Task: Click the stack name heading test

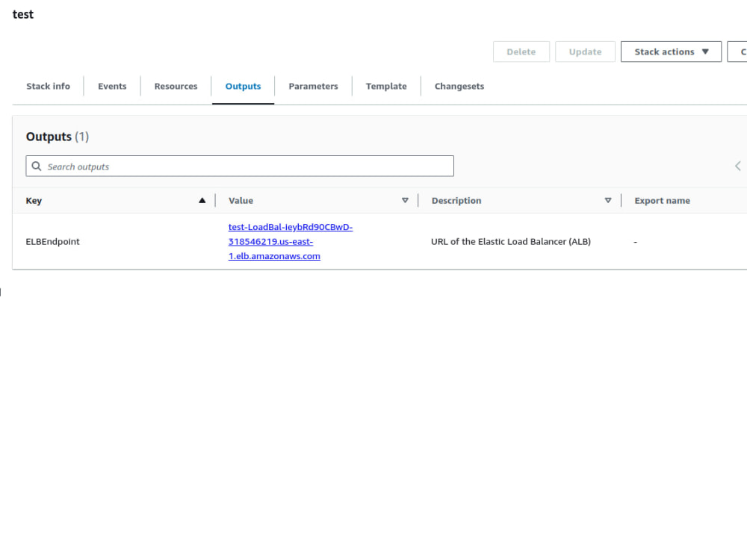Action: [x=22, y=14]
